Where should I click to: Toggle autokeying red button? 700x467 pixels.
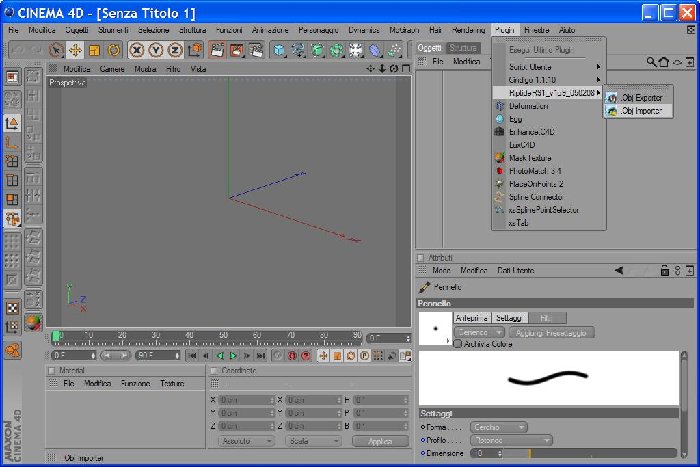click(292, 356)
